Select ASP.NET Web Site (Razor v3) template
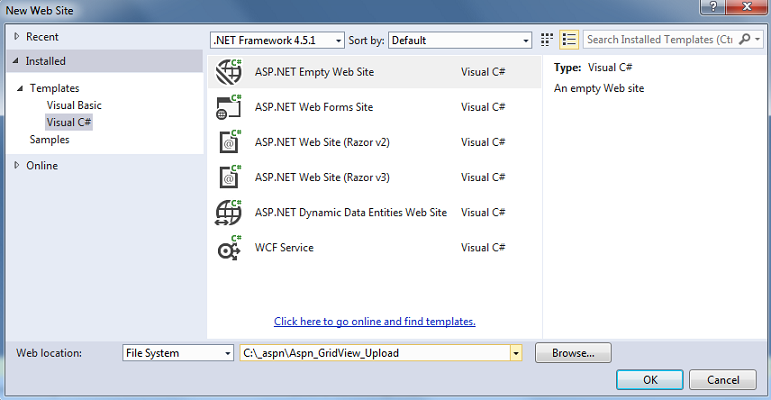Viewport: 771px width, 400px height. coord(374,177)
